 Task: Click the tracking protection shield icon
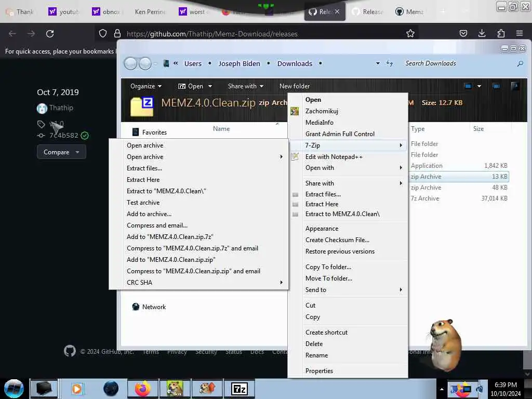(x=103, y=33)
